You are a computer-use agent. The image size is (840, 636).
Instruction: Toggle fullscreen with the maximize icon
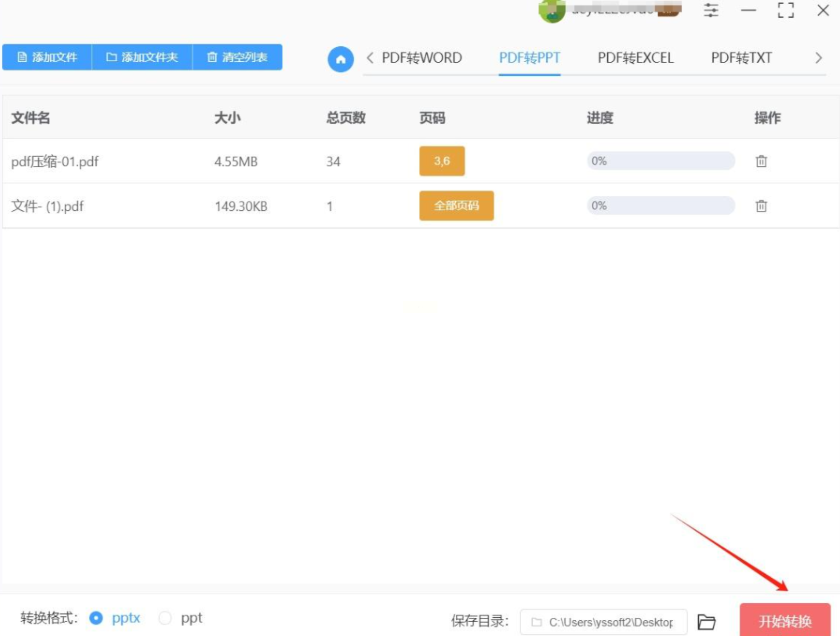tap(786, 10)
